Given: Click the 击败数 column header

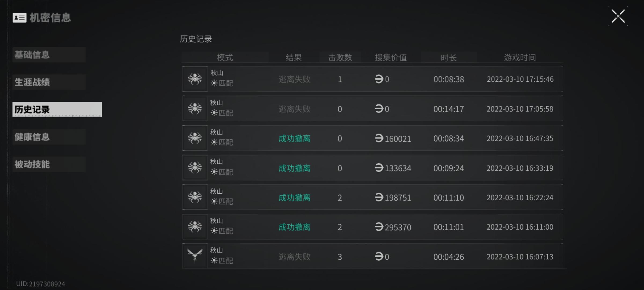Looking at the screenshot, I should tap(340, 57).
